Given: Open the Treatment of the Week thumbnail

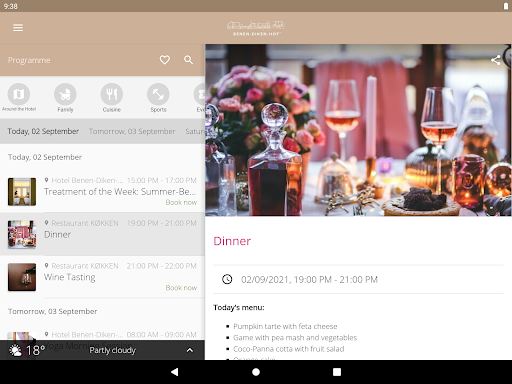Looking at the screenshot, I should [x=22, y=192].
